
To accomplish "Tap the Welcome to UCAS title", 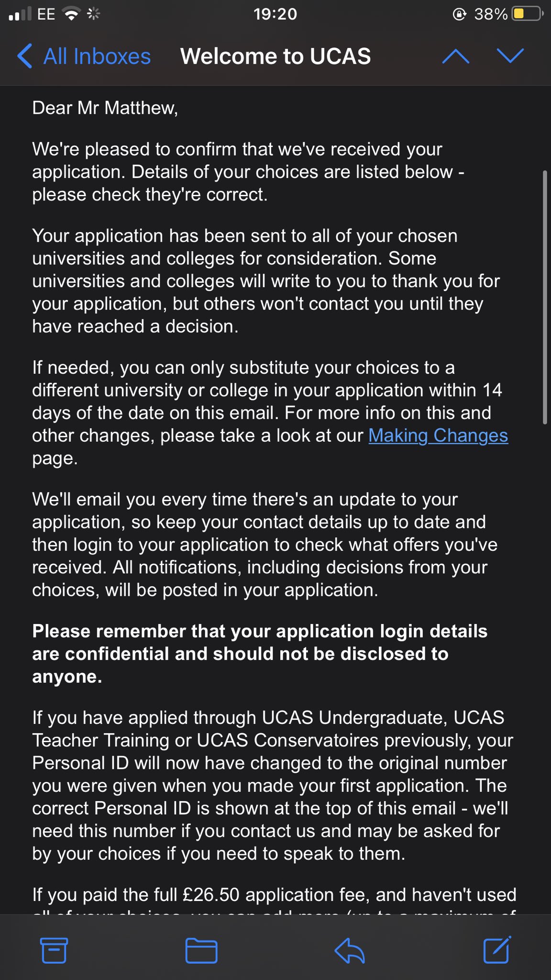I will coord(275,56).
